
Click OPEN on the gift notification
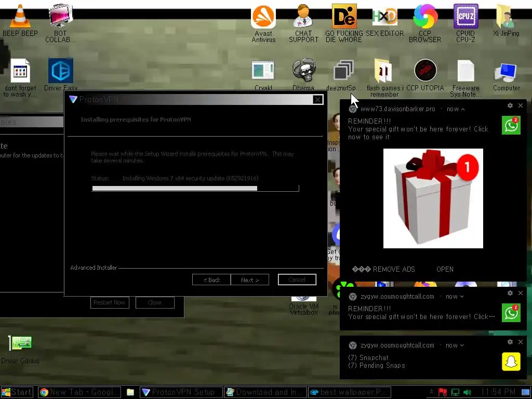point(445,270)
